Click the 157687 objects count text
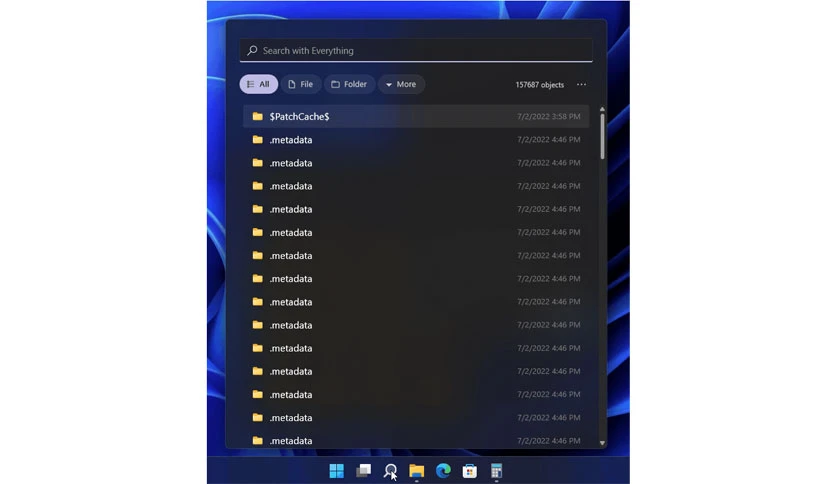Image resolution: width=836 pixels, height=484 pixels. pyautogui.click(x=540, y=85)
